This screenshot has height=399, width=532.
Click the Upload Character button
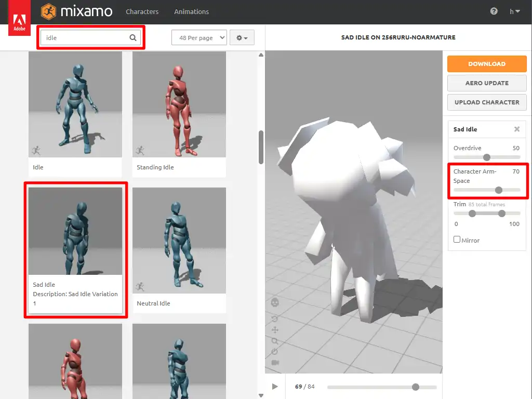click(487, 102)
